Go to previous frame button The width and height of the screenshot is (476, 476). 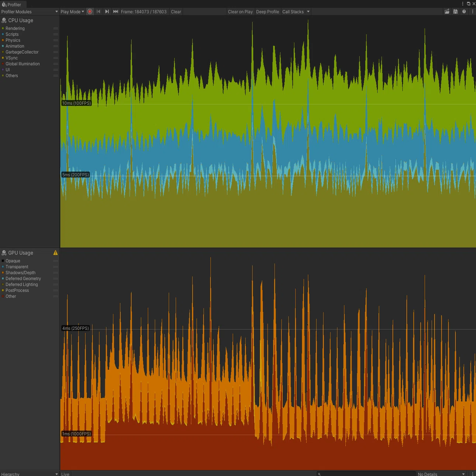tap(99, 11)
